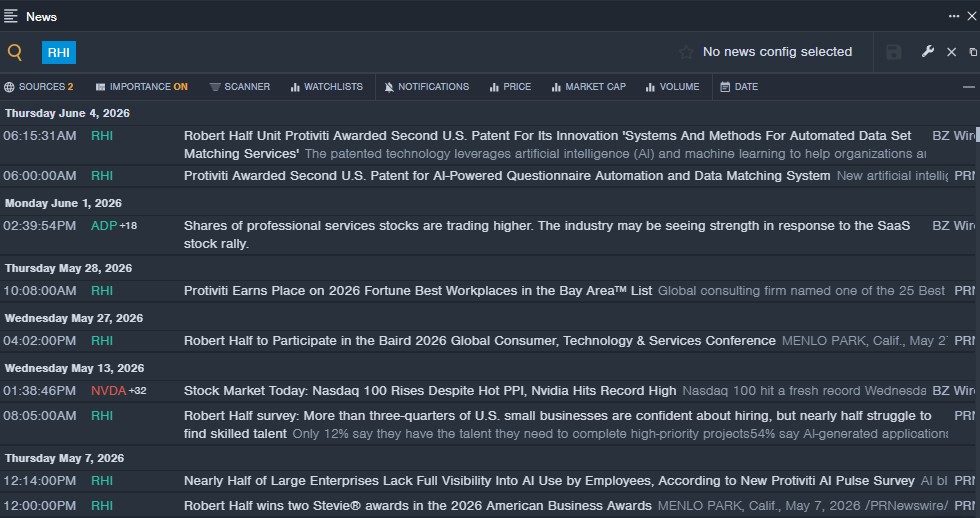This screenshot has width=980, height=518.
Task: Open 'Nearly Half of Large Enterprises' headline
Action: coord(549,481)
